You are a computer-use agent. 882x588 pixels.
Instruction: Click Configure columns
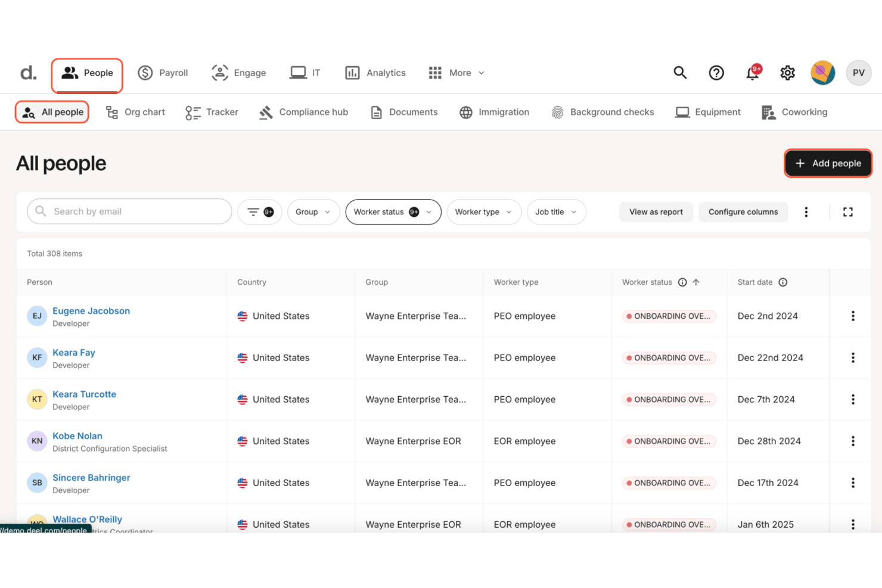click(743, 212)
